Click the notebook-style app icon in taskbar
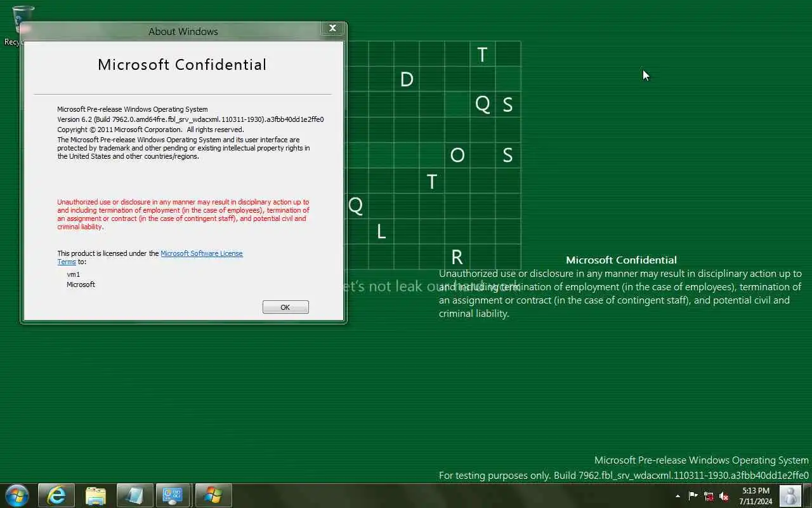The width and height of the screenshot is (812, 508). [x=135, y=495]
